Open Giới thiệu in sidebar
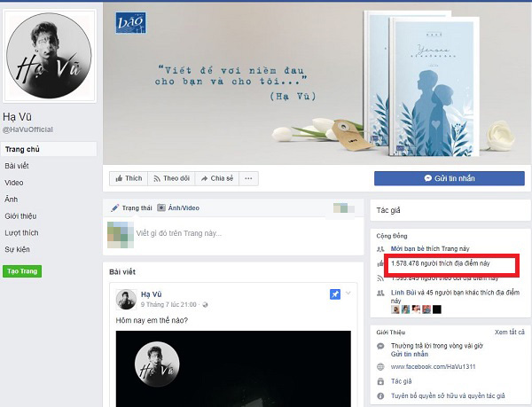The image size is (532, 407). 20,216
